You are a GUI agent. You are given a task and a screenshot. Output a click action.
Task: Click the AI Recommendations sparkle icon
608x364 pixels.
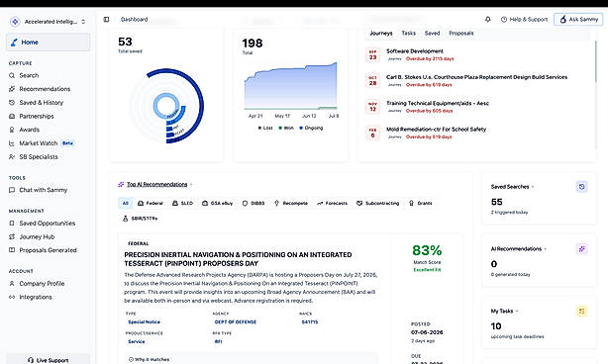pos(581,249)
